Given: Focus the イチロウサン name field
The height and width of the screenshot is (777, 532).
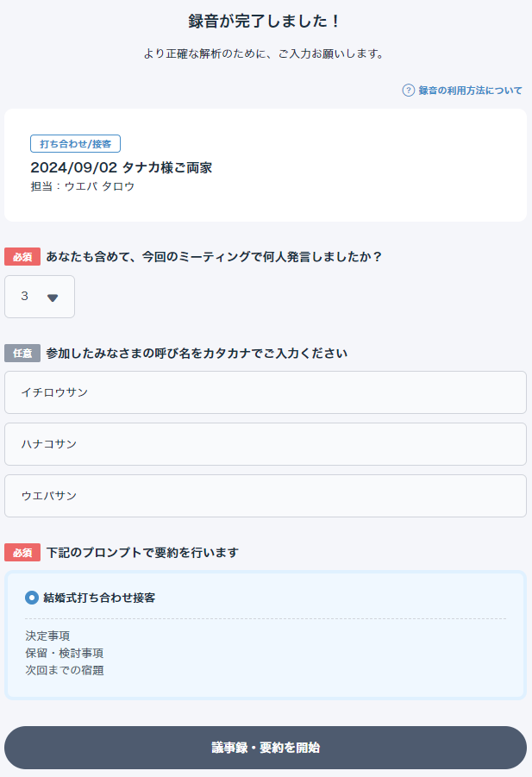Looking at the screenshot, I should tap(266, 392).
